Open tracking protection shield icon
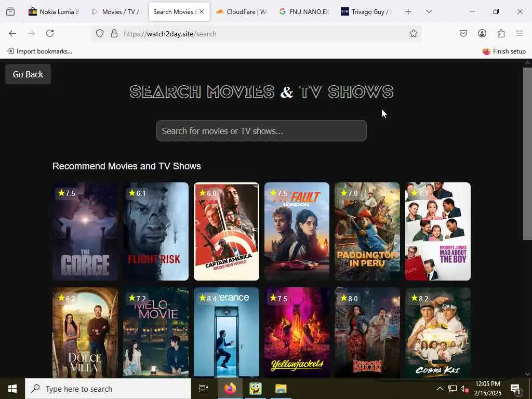 (99, 33)
